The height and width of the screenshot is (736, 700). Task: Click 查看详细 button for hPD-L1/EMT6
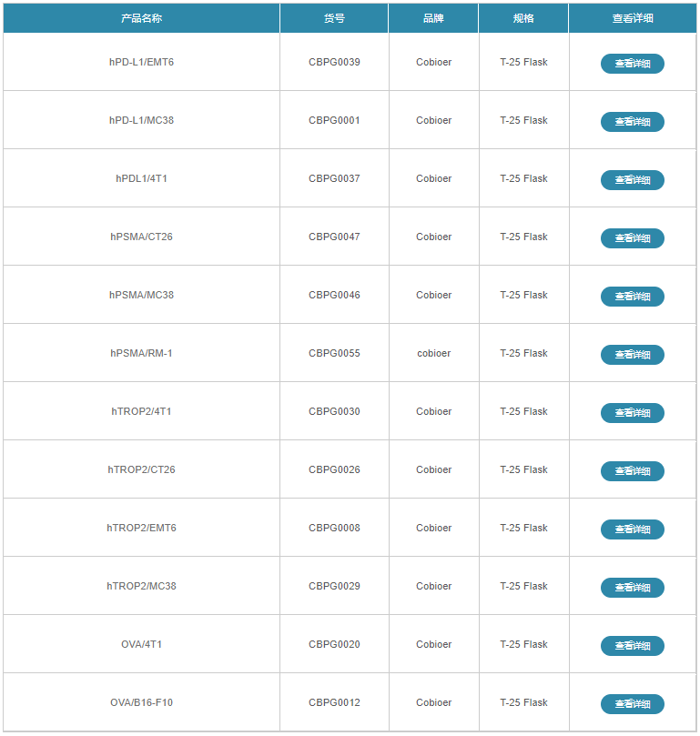tap(632, 64)
